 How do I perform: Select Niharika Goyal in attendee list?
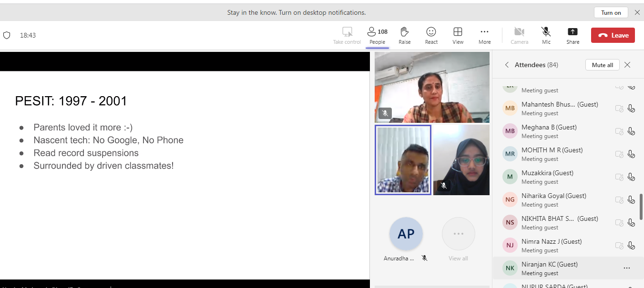(x=553, y=196)
